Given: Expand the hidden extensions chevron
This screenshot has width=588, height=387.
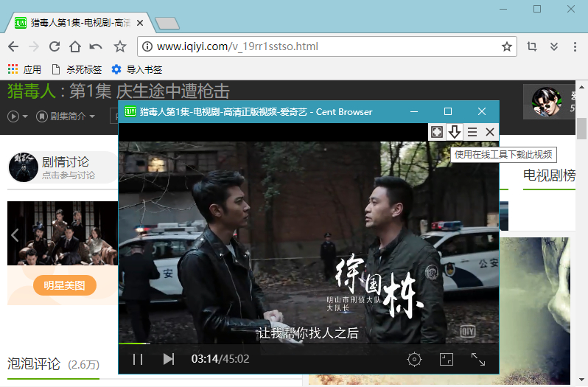Looking at the screenshot, I should tap(554, 46).
